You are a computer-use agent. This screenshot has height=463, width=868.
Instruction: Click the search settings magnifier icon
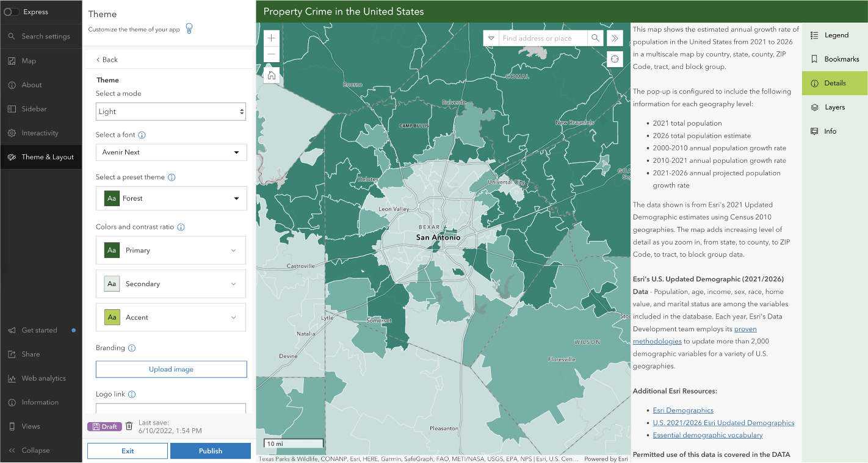(x=12, y=37)
